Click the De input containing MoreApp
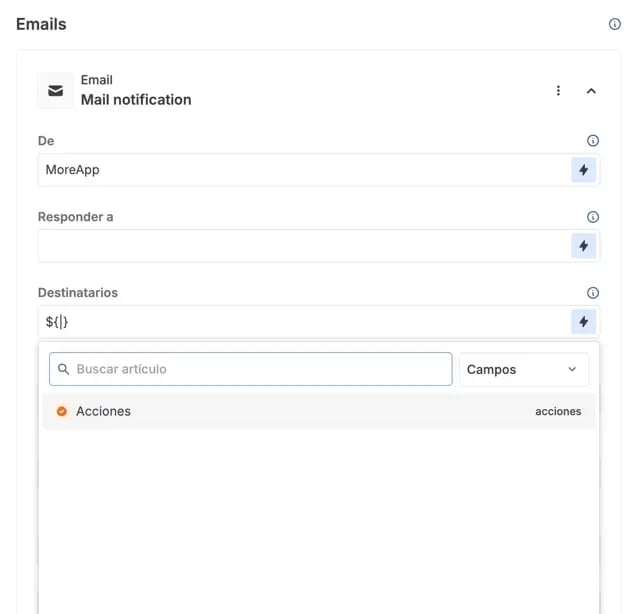Viewport: 640px width, 614px height. pos(300,170)
